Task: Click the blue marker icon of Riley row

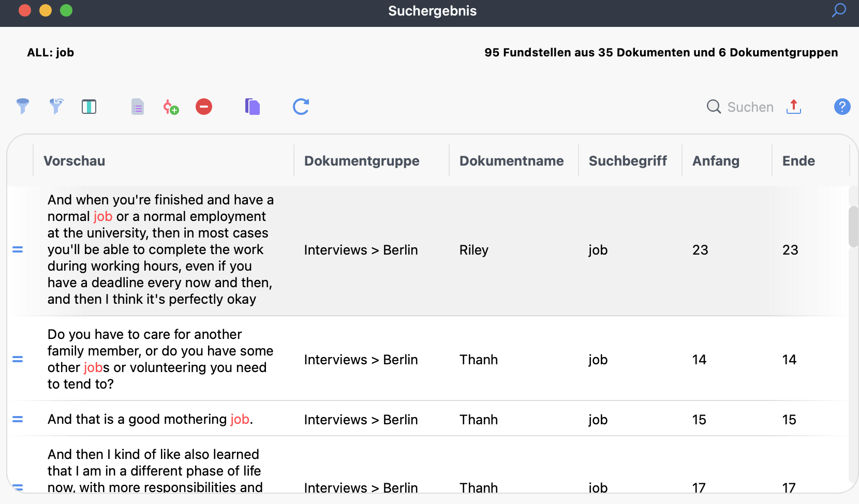Action: (18, 249)
